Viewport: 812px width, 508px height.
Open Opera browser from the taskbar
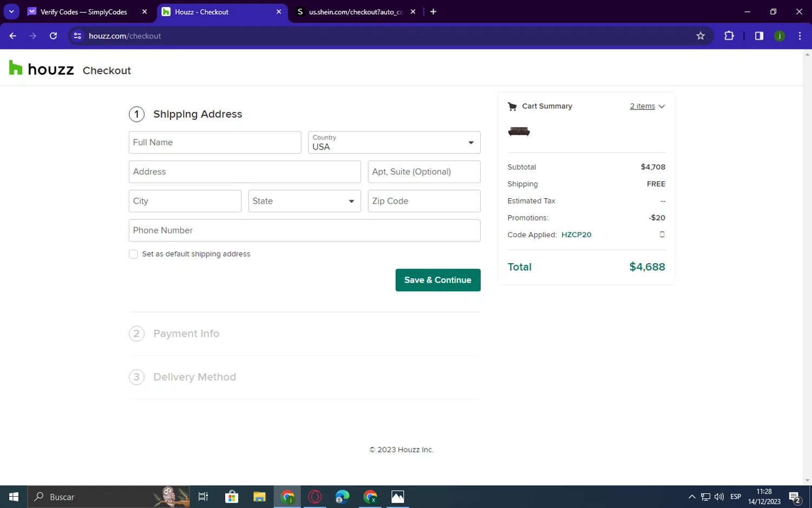coord(315,497)
